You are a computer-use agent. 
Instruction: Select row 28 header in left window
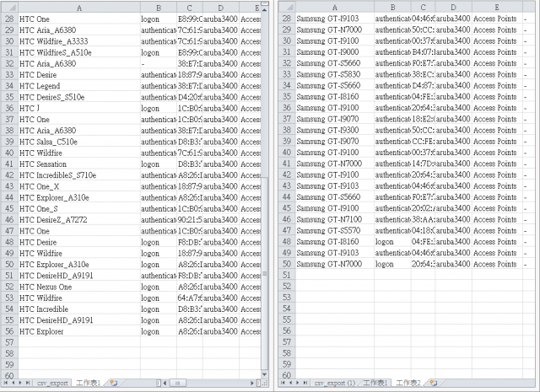point(9,19)
